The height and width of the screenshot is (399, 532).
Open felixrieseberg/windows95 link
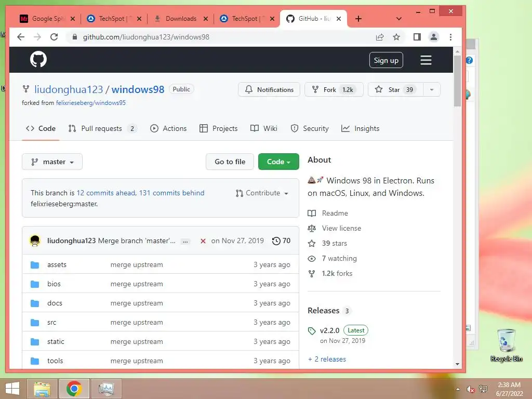point(91,103)
